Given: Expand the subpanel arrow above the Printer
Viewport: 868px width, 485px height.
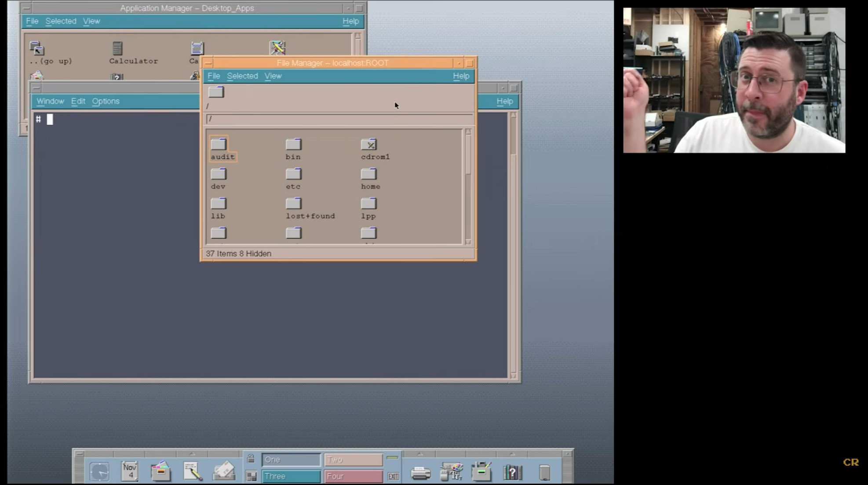Looking at the screenshot, I should [x=420, y=454].
